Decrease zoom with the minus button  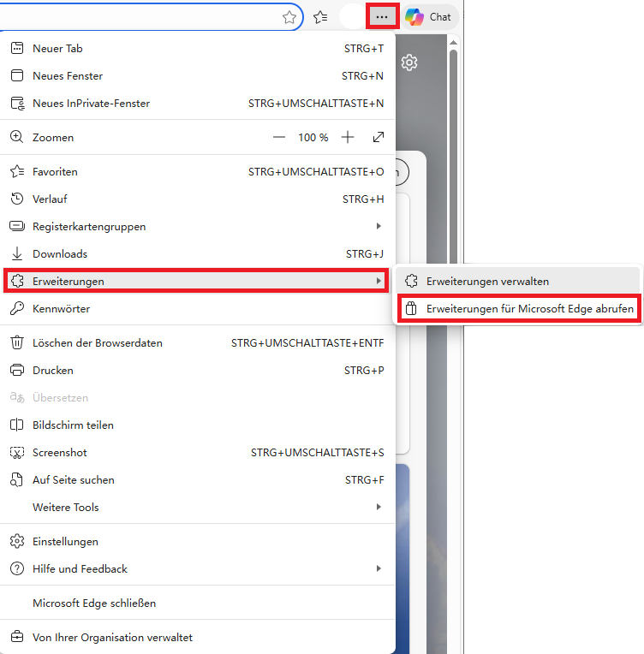tap(279, 137)
